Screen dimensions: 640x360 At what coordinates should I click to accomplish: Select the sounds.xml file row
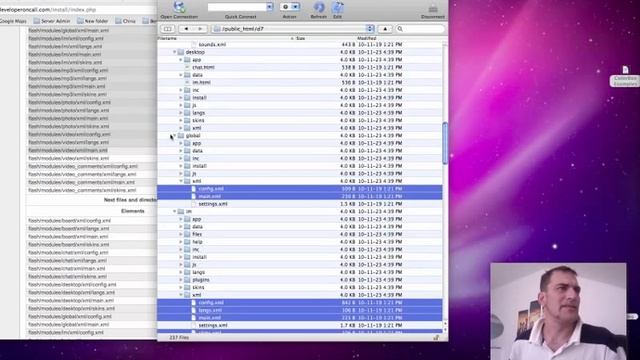300,44
